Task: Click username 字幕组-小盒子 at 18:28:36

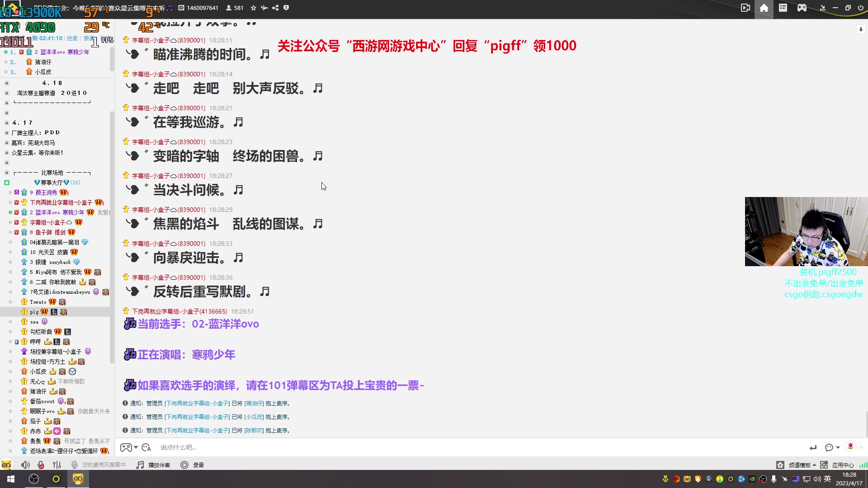Action: [169, 277]
